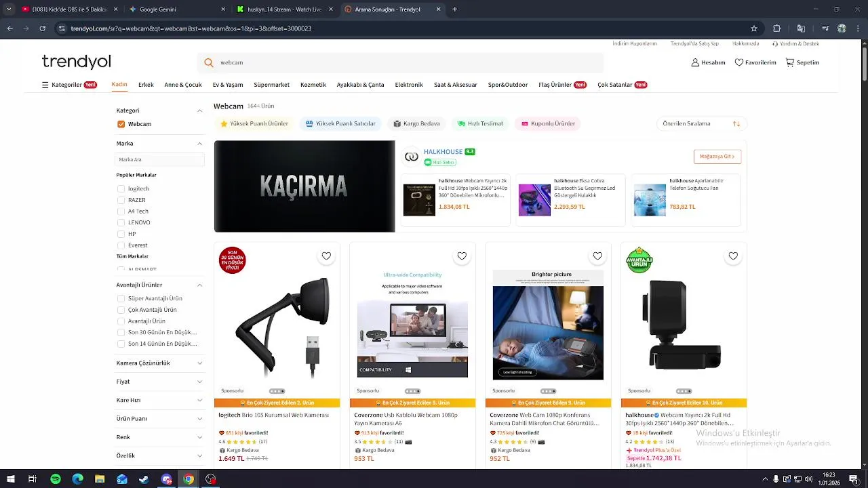Open a new browser tab
Screen dimensions: 868x488
click(454, 9)
